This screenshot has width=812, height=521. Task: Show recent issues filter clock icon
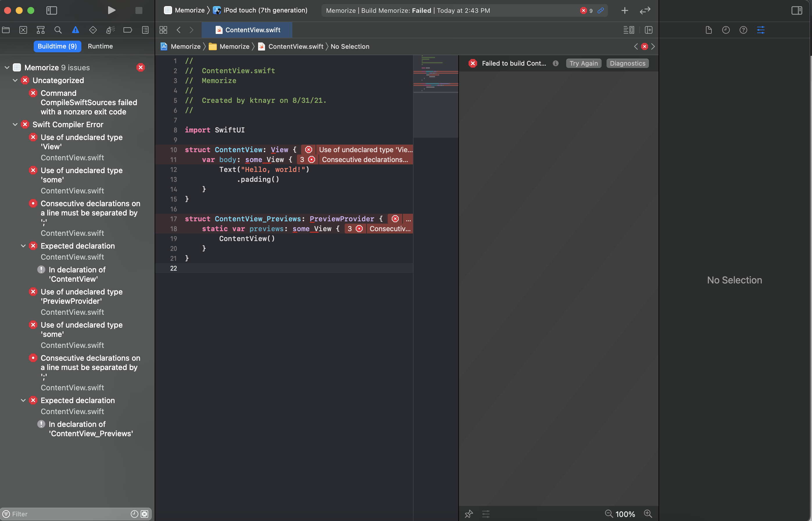click(134, 514)
